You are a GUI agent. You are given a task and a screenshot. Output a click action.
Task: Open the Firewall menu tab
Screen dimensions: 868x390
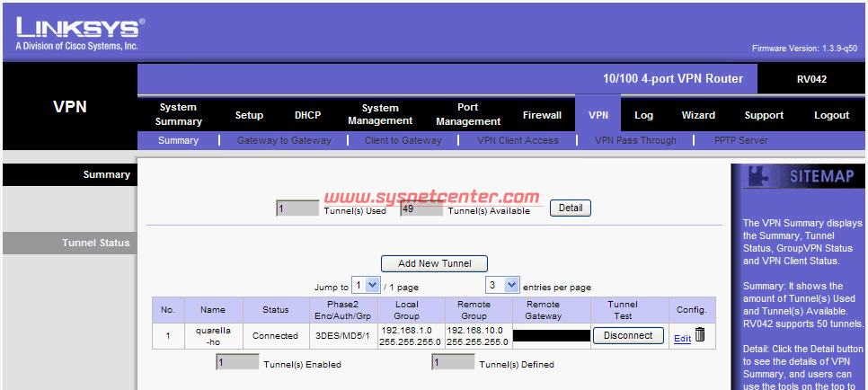click(x=542, y=115)
